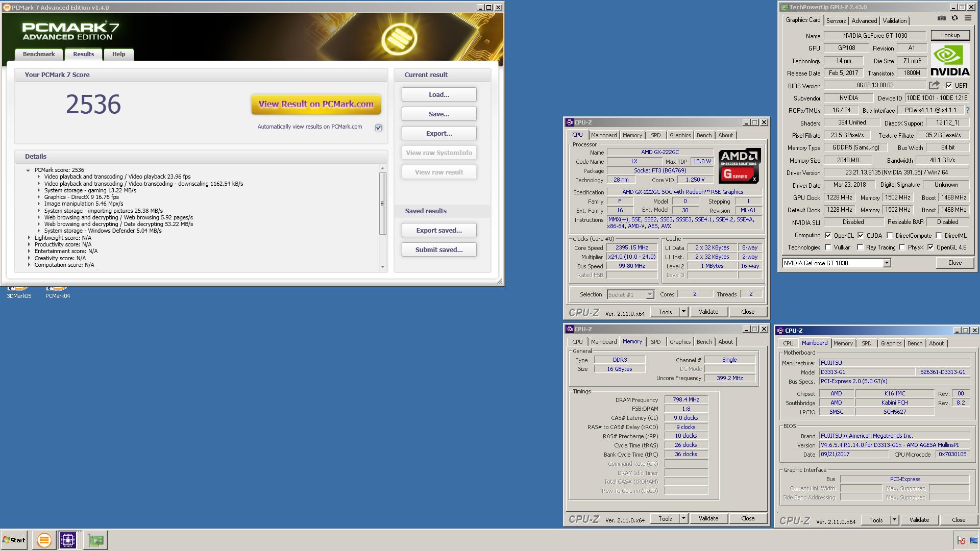Open the GPU-Z hamburger menu icon
Image resolution: width=980 pixels, height=551 pixels.
(x=968, y=18)
